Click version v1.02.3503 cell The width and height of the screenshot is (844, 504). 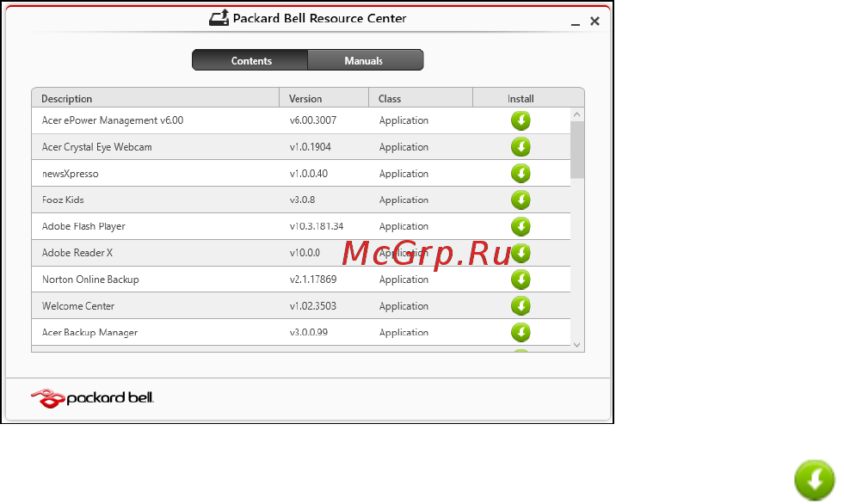312,306
